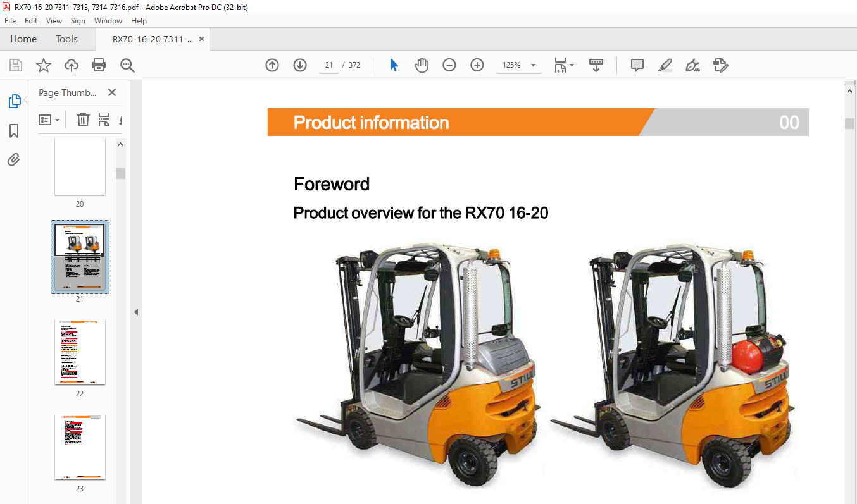This screenshot has height=504, width=857.
Task: Collapse the left navigation pane arrow
Action: pyautogui.click(x=135, y=312)
